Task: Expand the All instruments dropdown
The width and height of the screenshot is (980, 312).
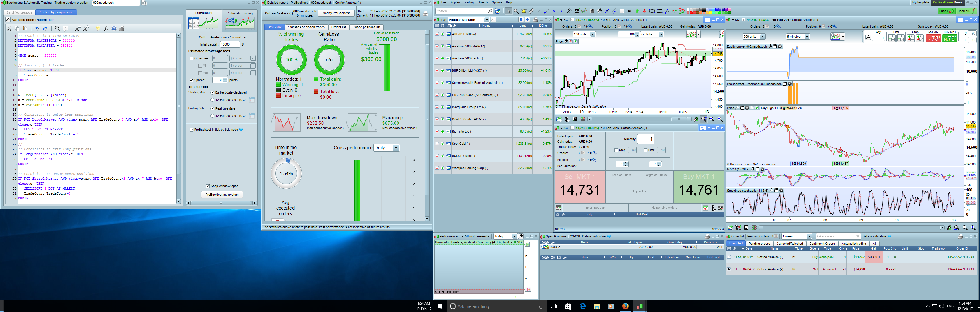Action: click(x=475, y=237)
